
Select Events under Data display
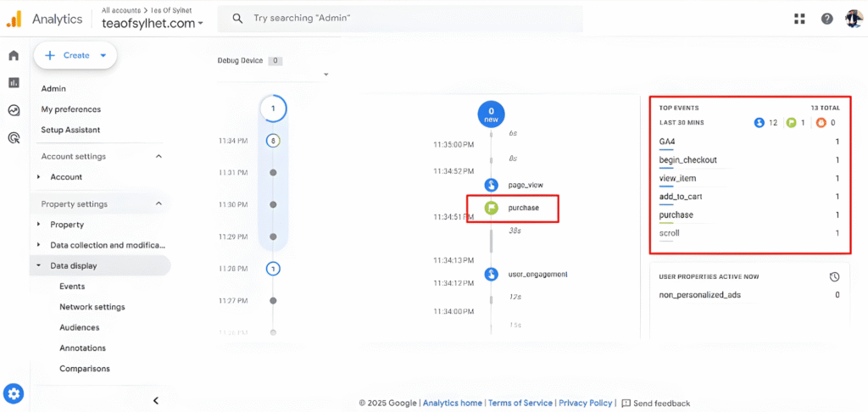72,287
